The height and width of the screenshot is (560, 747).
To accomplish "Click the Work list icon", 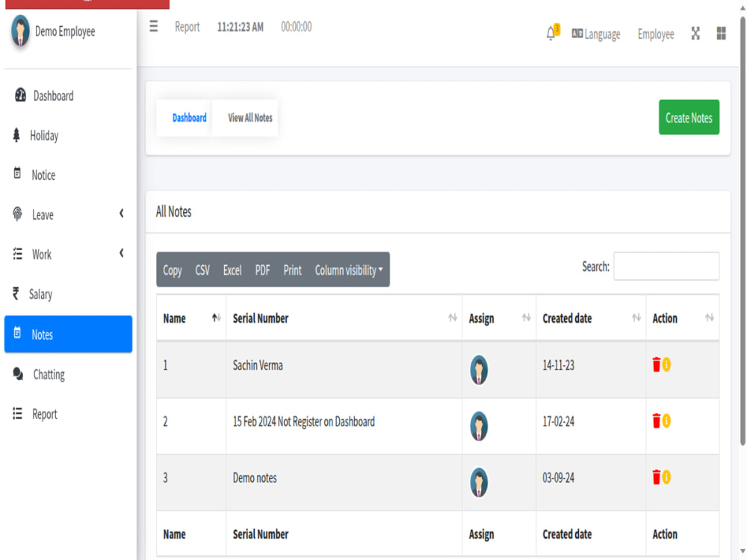I will [x=18, y=254].
